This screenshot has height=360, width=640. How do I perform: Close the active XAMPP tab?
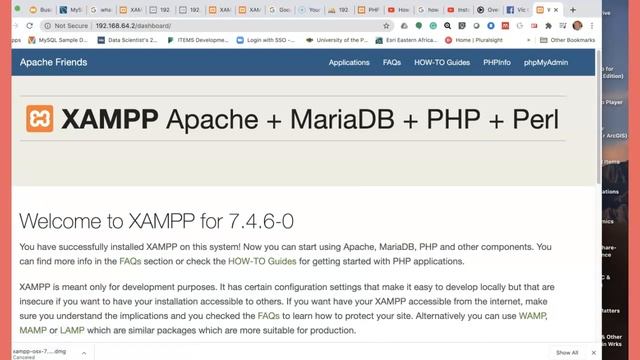coord(556,10)
